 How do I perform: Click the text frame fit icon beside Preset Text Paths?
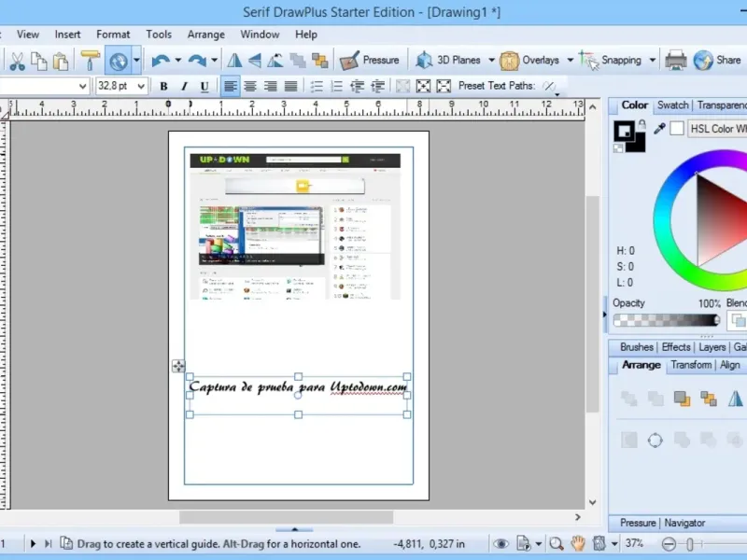pos(444,86)
